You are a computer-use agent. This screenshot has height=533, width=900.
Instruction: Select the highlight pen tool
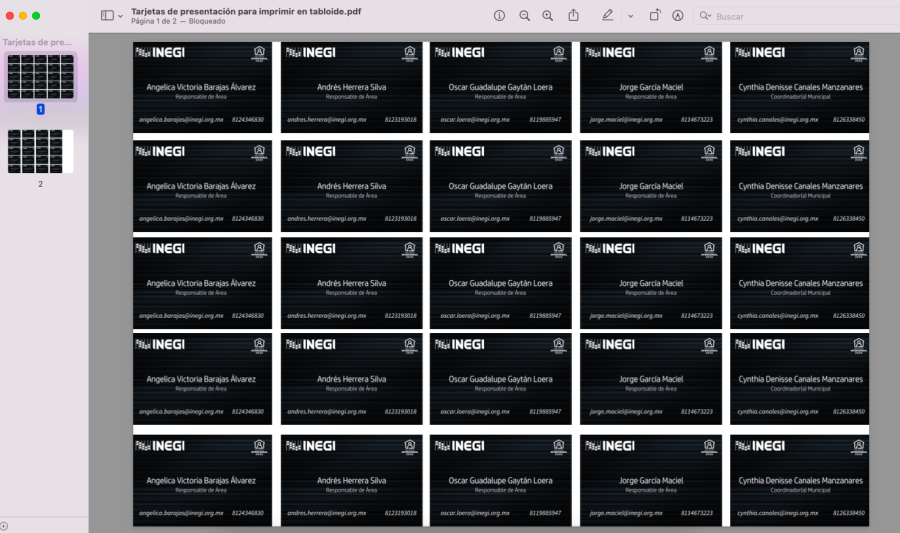(x=607, y=16)
